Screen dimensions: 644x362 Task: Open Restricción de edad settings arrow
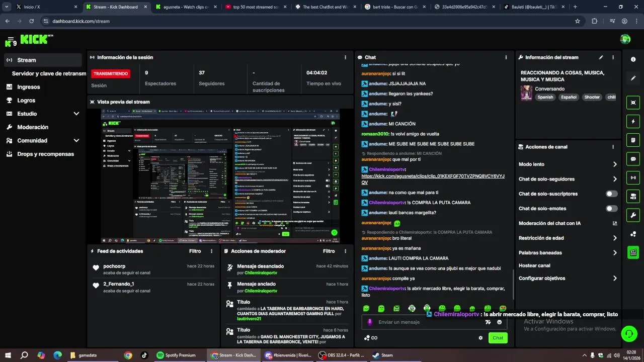click(615, 238)
